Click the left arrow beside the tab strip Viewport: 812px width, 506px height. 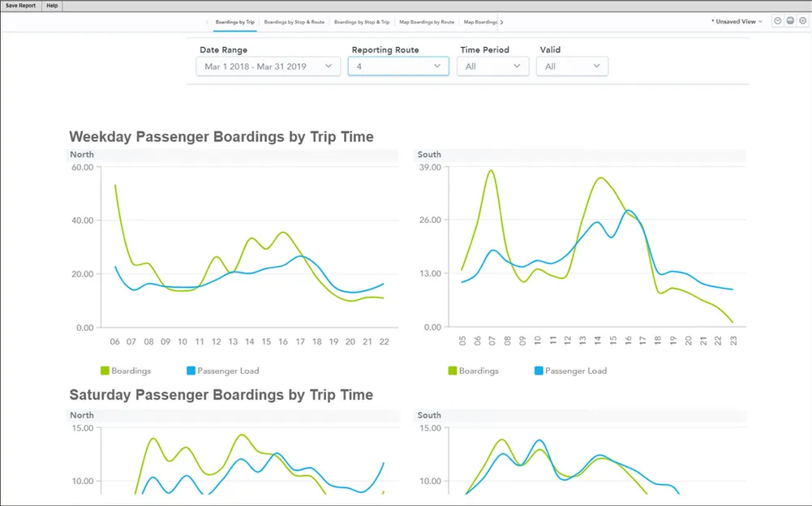(206, 22)
